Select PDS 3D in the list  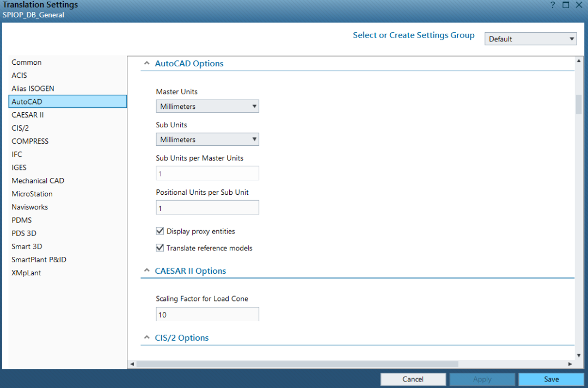[x=68, y=233]
